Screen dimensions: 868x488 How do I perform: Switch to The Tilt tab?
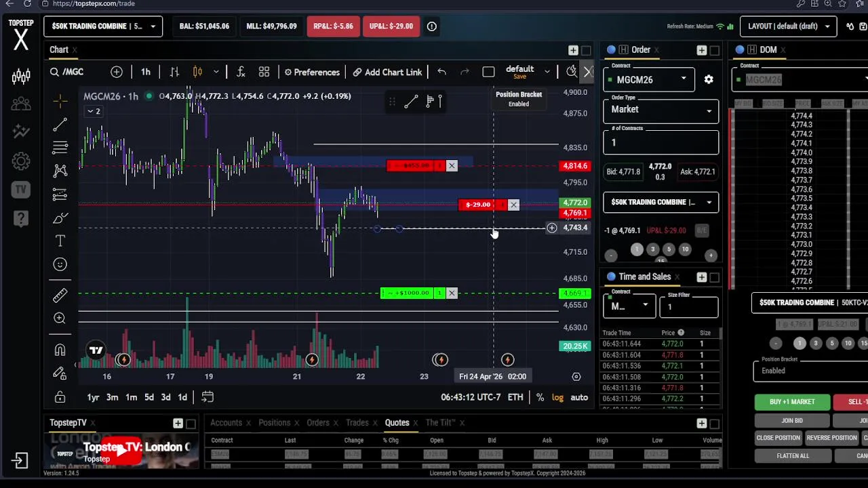coord(441,423)
